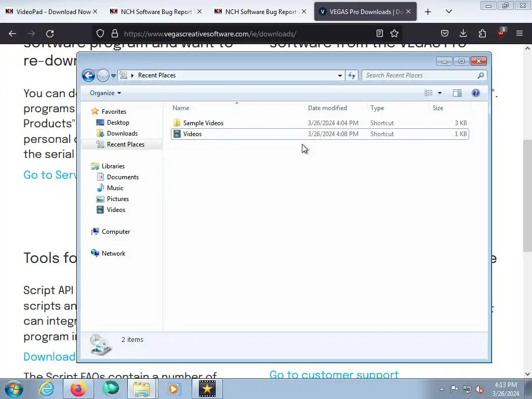Viewport: 532px width, 399px height.
Task: Click the Save to Pocket icon
Action: click(x=445, y=33)
